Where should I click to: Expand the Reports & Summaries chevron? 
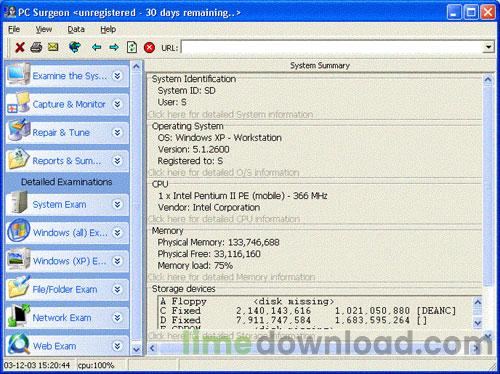point(117,161)
